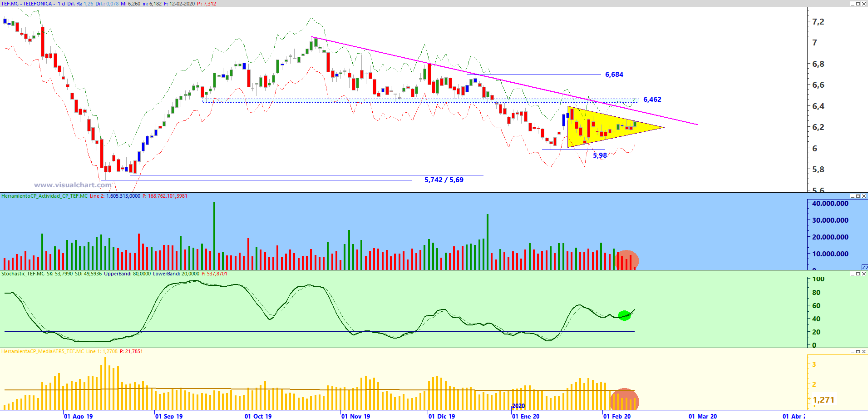
Task: Close the MediaATR5 indicator pane
Action: tap(864, 351)
